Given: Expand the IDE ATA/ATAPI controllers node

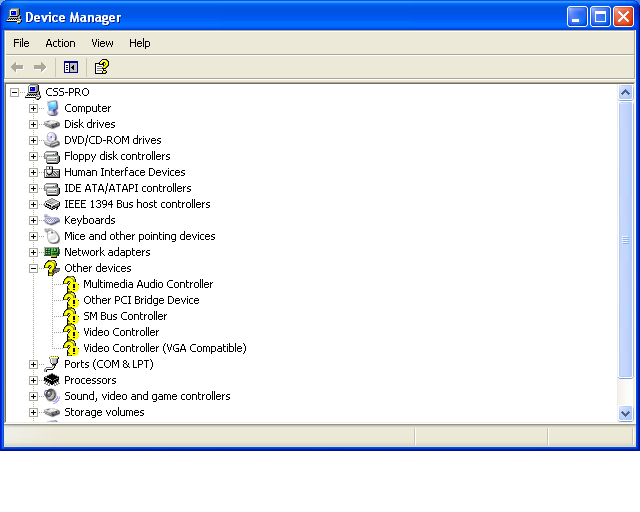Looking at the screenshot, I should click(x=33, y=188).
